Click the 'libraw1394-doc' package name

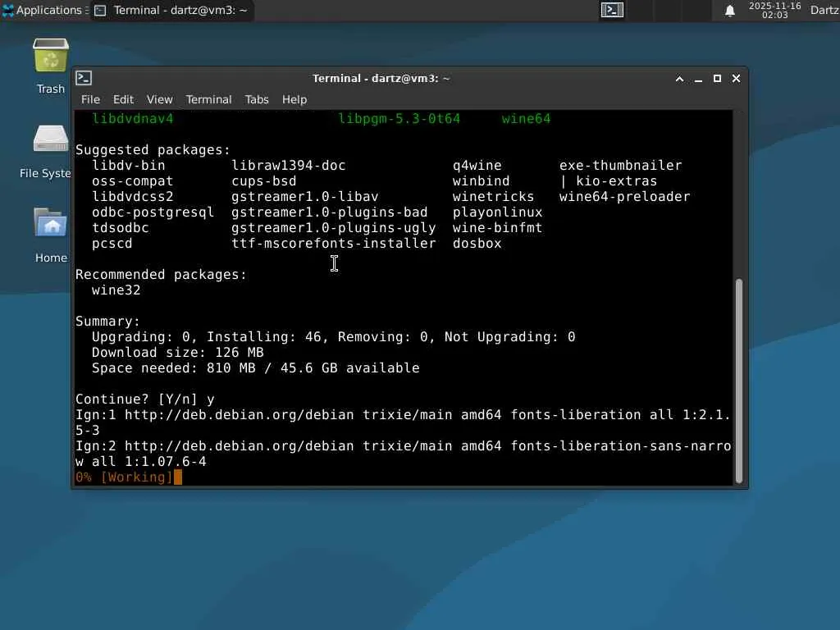pos(288,166)
